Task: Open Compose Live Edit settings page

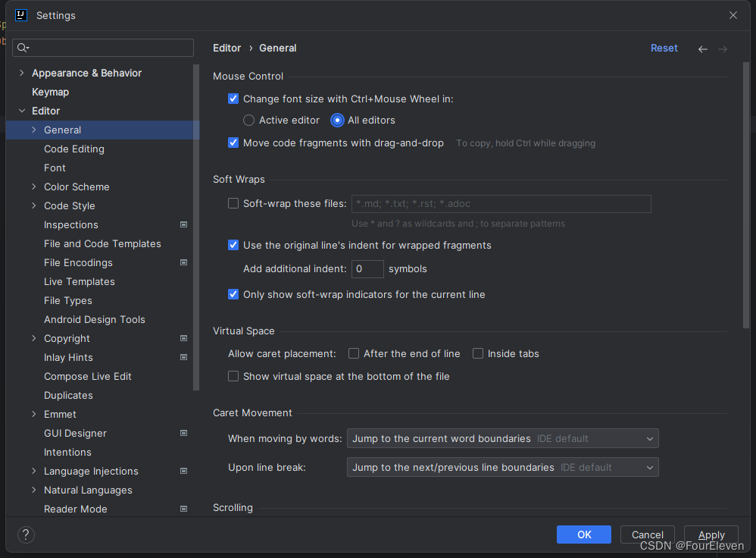Action: coord(88,377)
